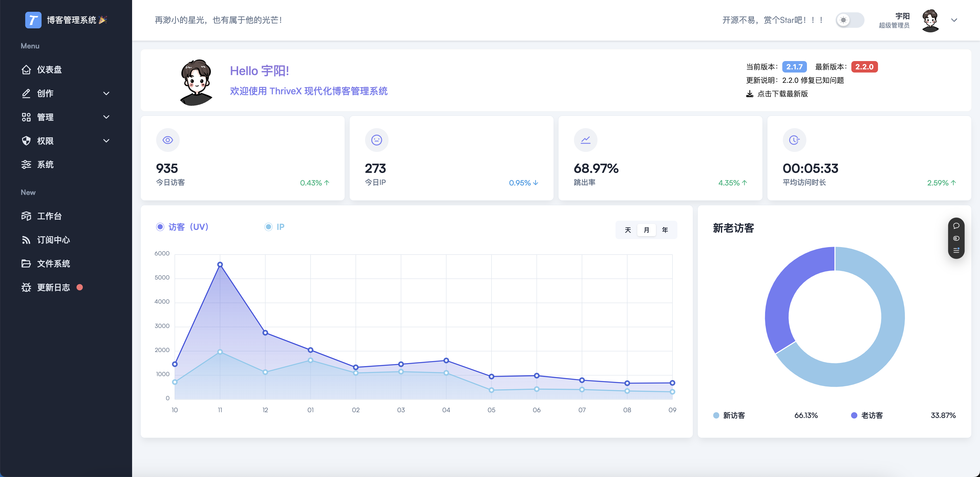Screen dimensions: 980x477
Task: Expand the 管理 menu chevron
Action: tap(106, 117)
